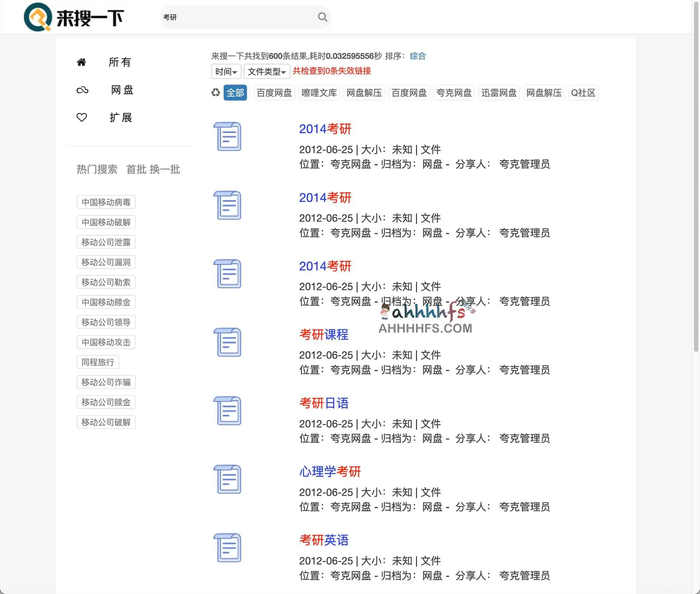Click the search magnifier icon
This screenshot has width=700, height=594.
click(x=322, y=17)
